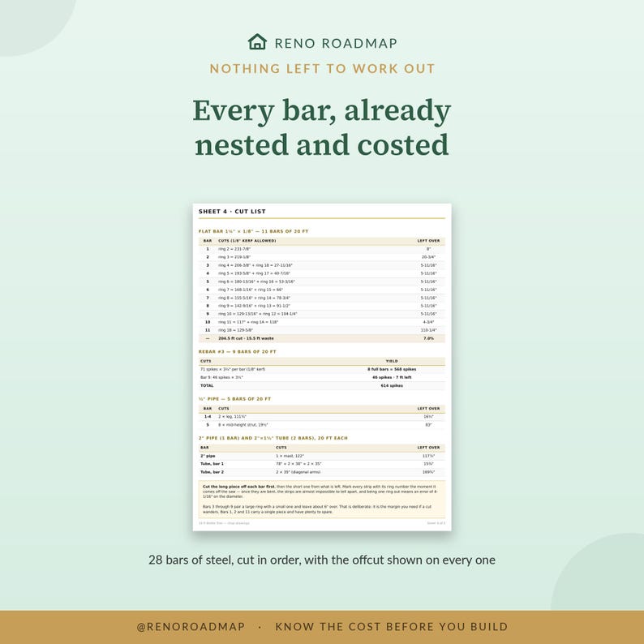Select the bar 5 row starting 'ring 6'
This screenshot has width=644, height=644.
click(322, 281)
